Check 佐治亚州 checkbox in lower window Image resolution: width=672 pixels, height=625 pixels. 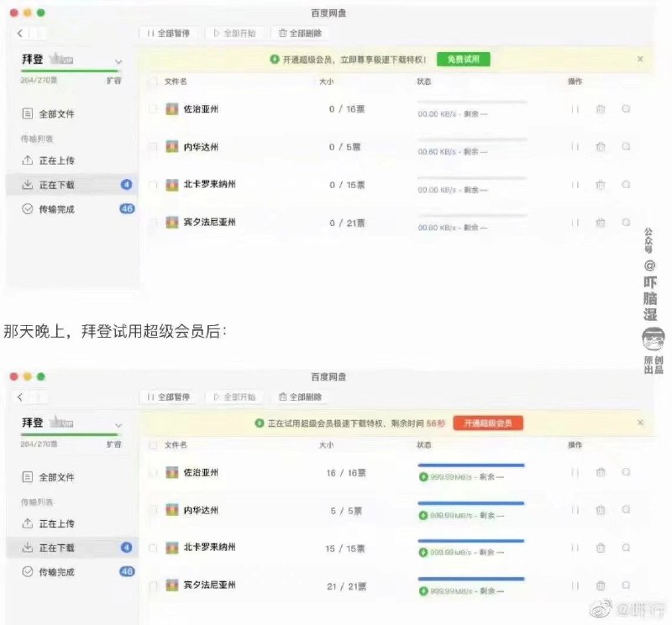153,474
